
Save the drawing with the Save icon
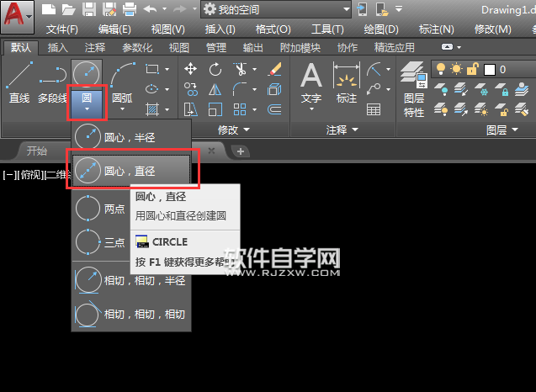click(89, 9)
